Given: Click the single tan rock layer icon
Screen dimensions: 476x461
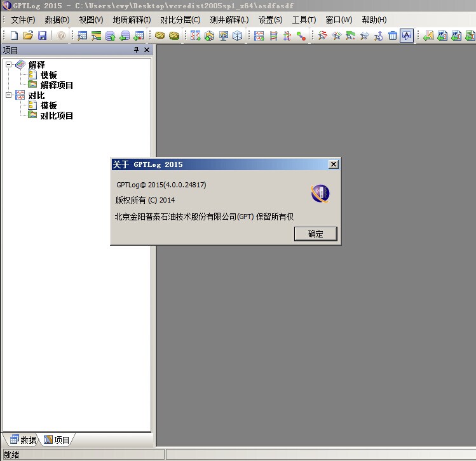Looking at the screenshot, I should point(160,36).
